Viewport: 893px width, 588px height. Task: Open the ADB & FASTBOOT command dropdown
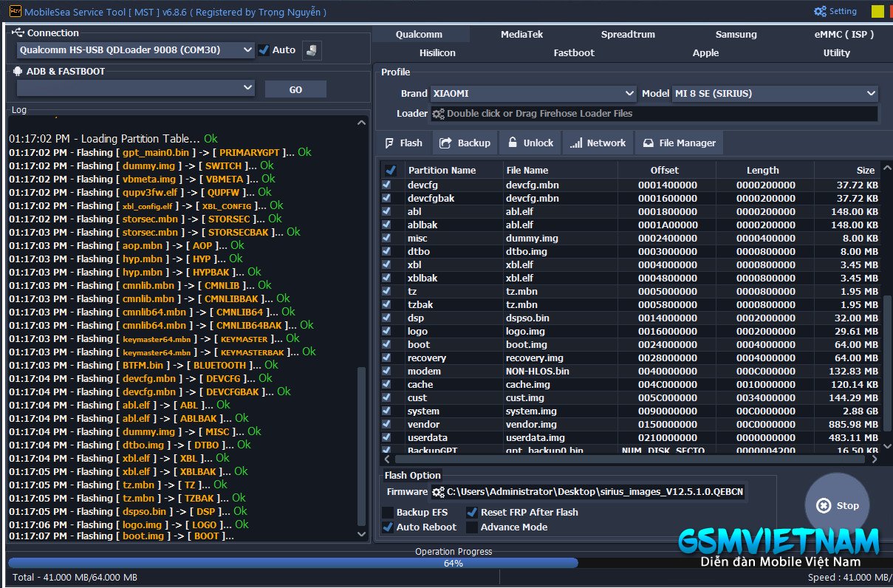click(135, 89)
